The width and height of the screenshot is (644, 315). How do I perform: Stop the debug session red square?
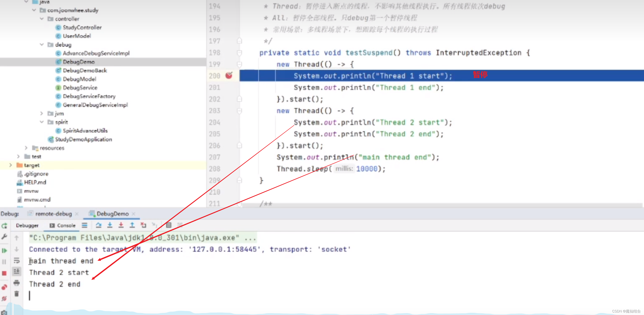pos(4,273)
